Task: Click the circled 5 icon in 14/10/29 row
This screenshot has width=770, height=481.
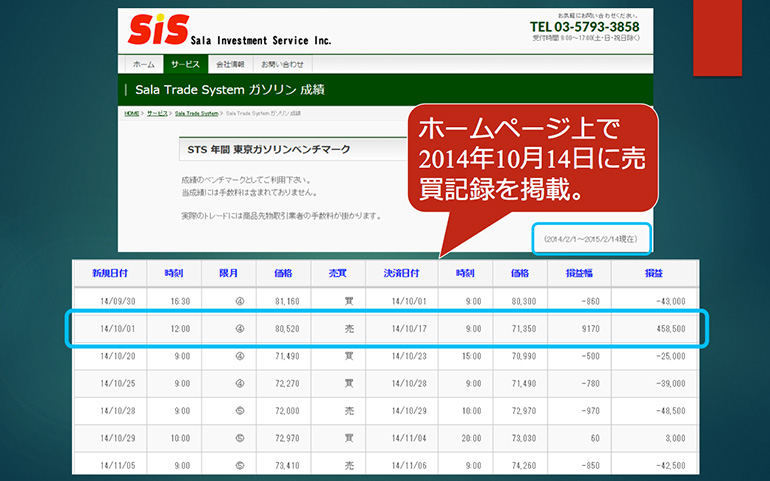Action: point(227,438)
